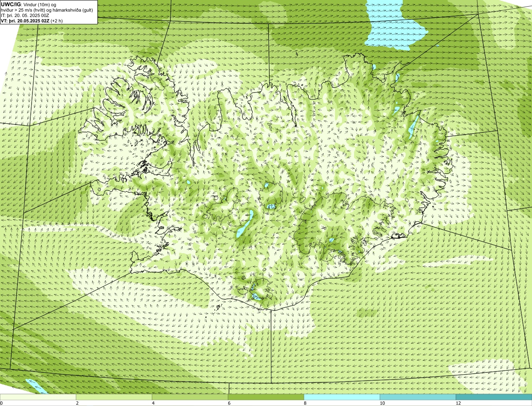This screenshot has height=406, width=532.
Task: Click the "2" tick label under color bar
Action: coord(77,403)
